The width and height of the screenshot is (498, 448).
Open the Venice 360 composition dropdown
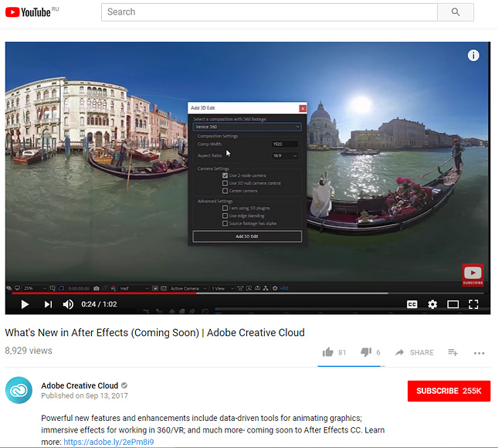pyautogui.click(x=247, y=127)
